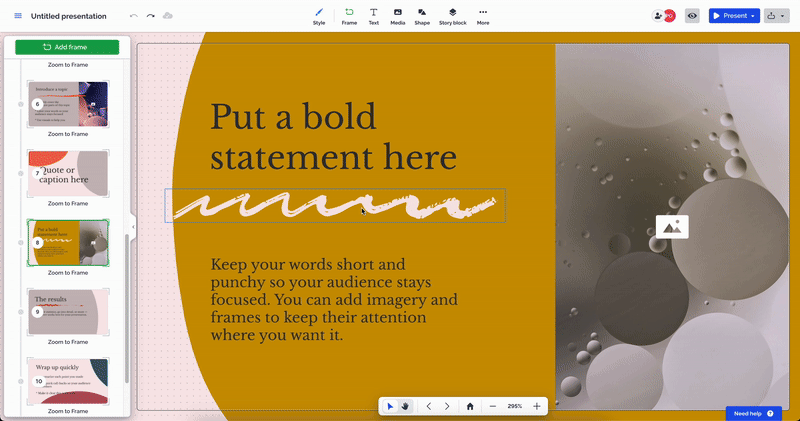Select the Story block tool
This screenshot has width=800, height=421.
pyautogui.click(x=452, y=15)
